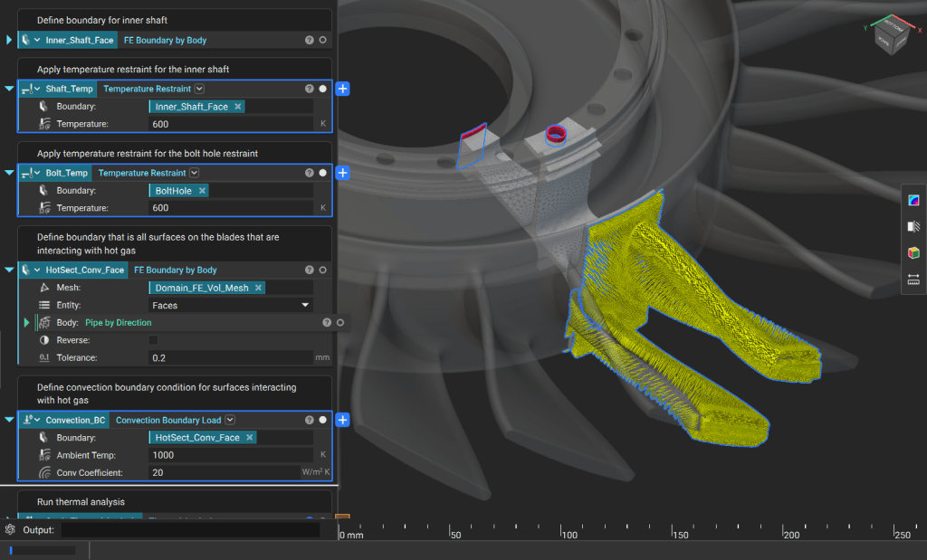
Task: Enable the Reverse checkbox
Action: (x=153, y=340)
